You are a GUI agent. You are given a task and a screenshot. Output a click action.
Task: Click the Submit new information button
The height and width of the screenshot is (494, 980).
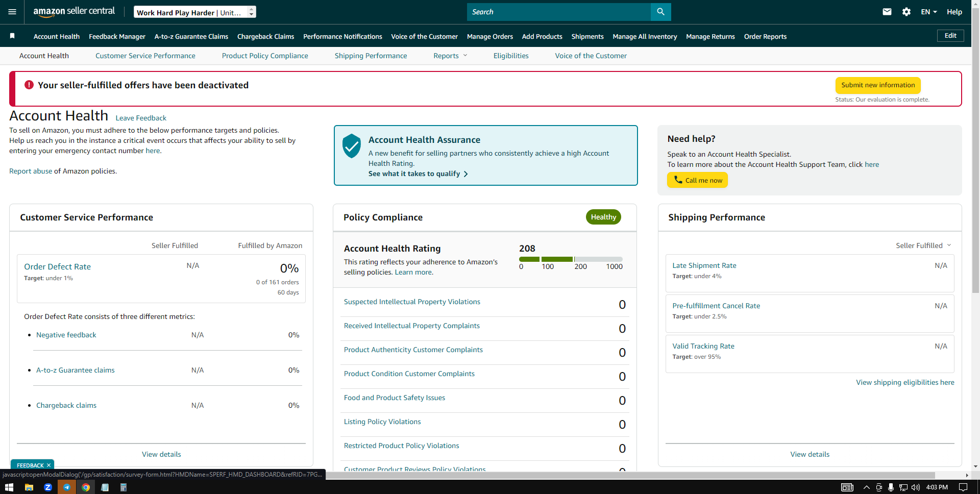click(878, 85)
